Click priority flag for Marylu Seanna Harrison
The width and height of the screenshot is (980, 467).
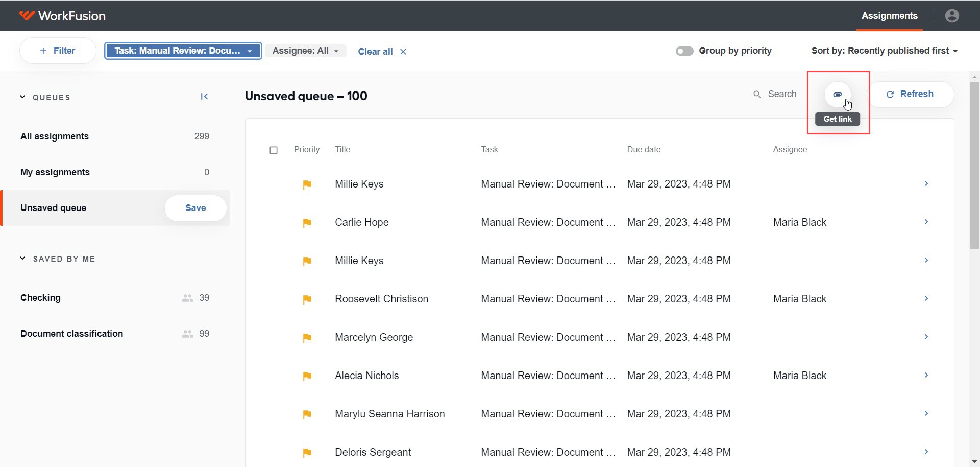coord(307,414)
